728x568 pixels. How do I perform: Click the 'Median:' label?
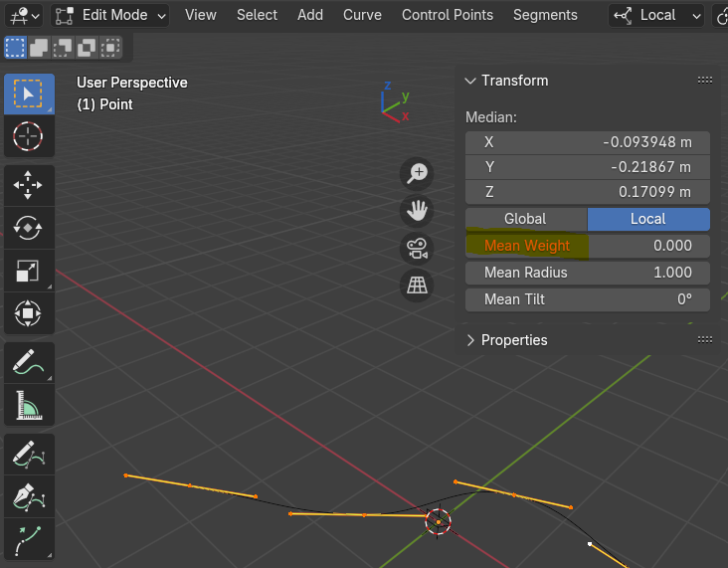pos(490,117)
